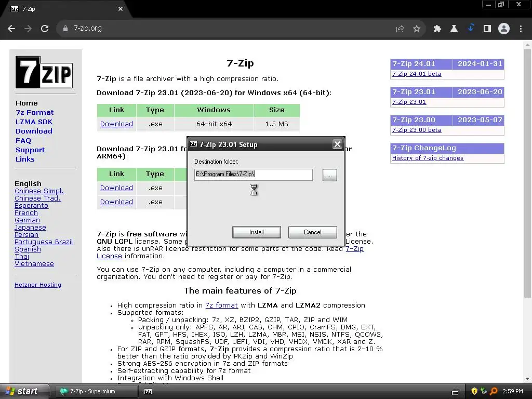Switch language to Portuguese Brazil
The image size is (532, 399).
[44, 242]
